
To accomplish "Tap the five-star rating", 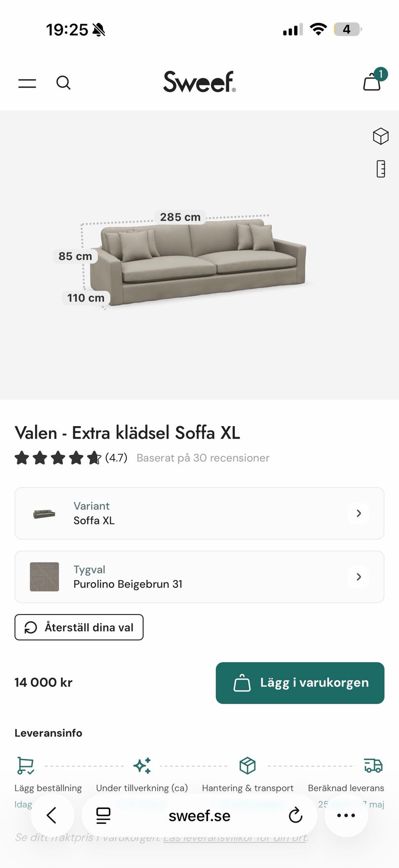I will click(x=57, y=458).
